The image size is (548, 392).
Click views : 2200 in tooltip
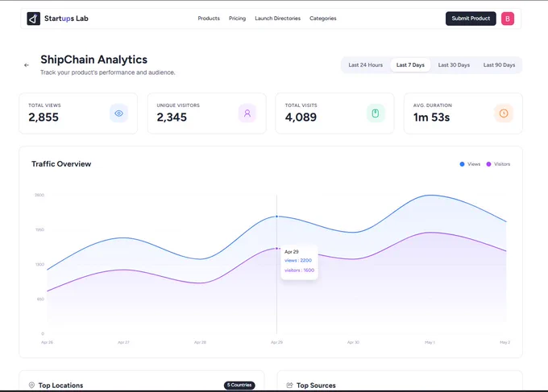[298, 261]
